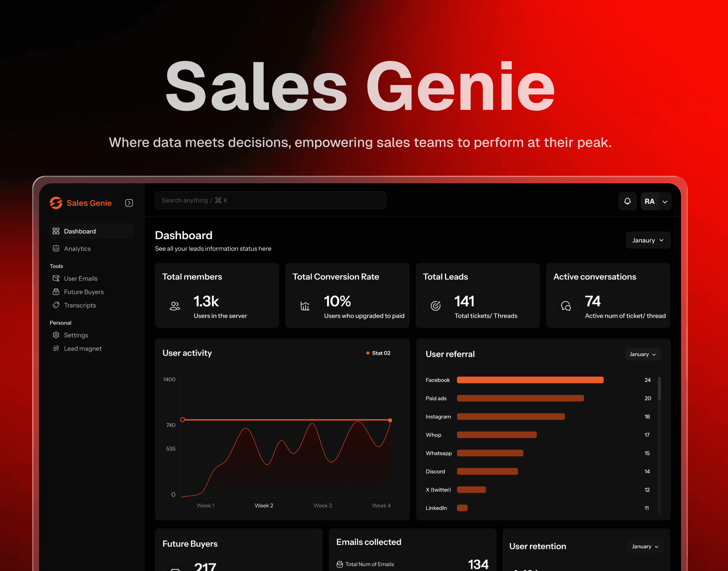This screenshot has width=728, height=571.
Task: Click the Emails collected card title
Action: [x=369, y=542]
